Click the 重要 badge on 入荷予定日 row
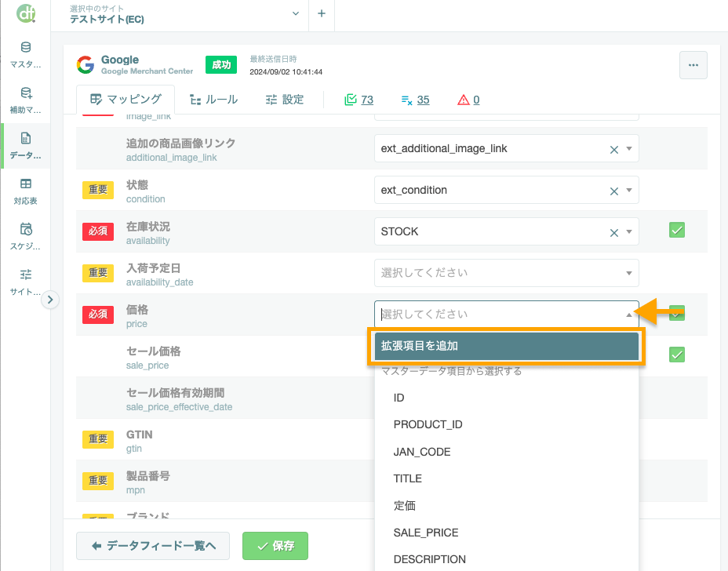The height and width of the screenshot is (571, 728). (x=98, y=273)
